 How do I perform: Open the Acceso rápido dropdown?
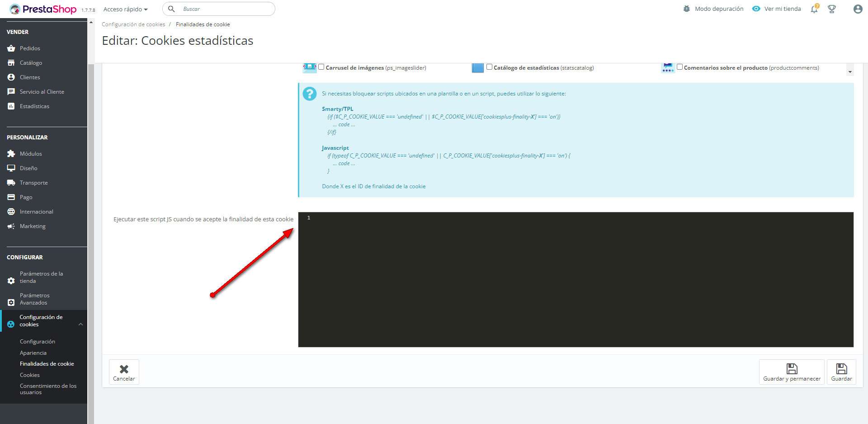pos(126,9)
